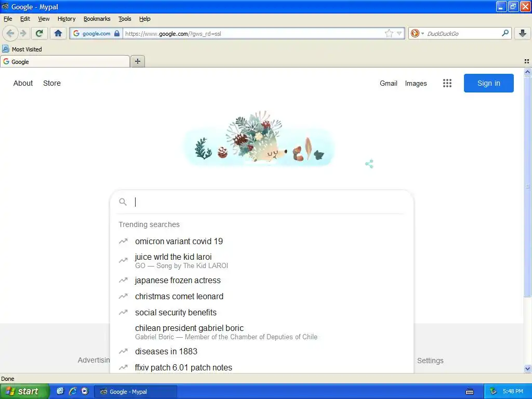
Task: Click the vertical scrollbar thumb
Action: point(527,187)
